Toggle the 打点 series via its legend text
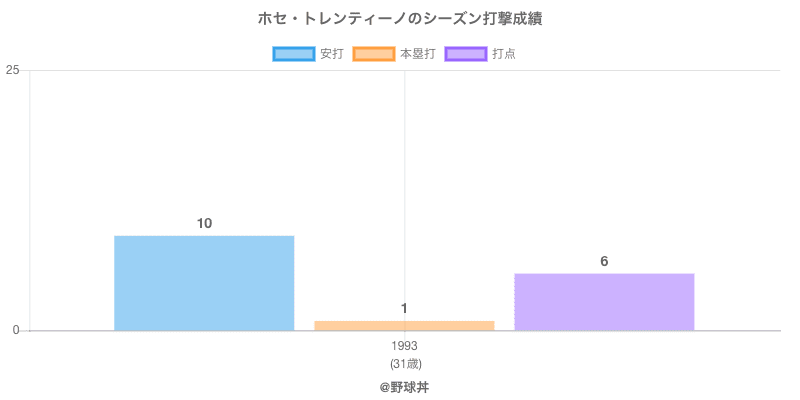The height and width of the screenshot is (400, 800). tap(504, 54)
